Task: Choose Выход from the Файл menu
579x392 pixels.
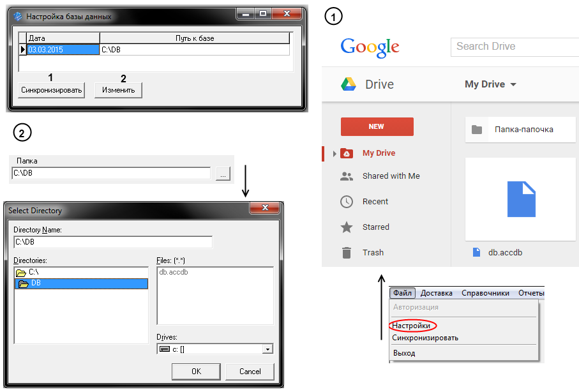Action: (x=404, y=353)
